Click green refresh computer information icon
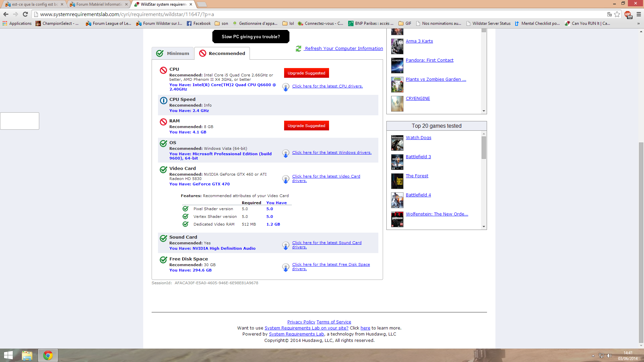The image size is (644, 362). [299, 49]
